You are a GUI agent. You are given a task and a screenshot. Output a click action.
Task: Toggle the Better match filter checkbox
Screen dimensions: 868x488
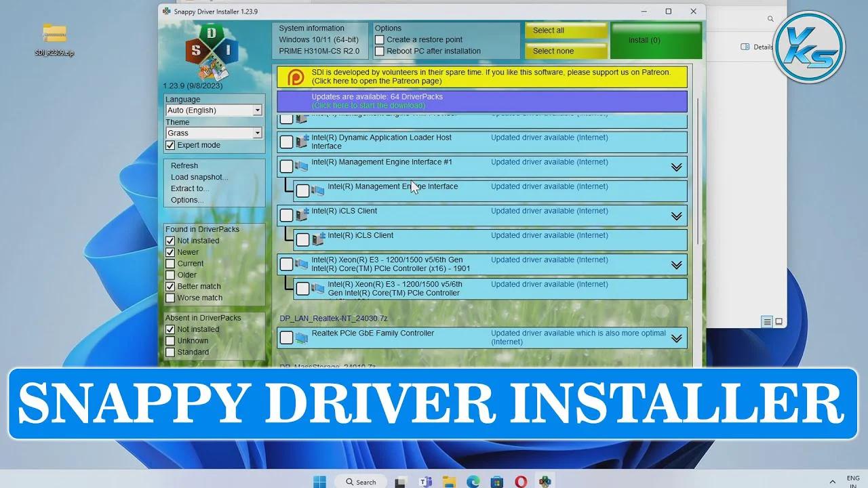coord(170,286)
